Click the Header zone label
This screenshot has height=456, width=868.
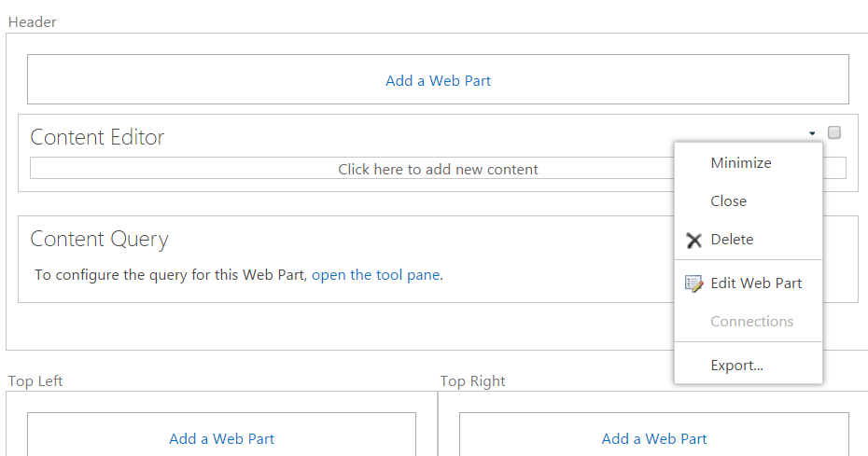(x=32, y=22)
